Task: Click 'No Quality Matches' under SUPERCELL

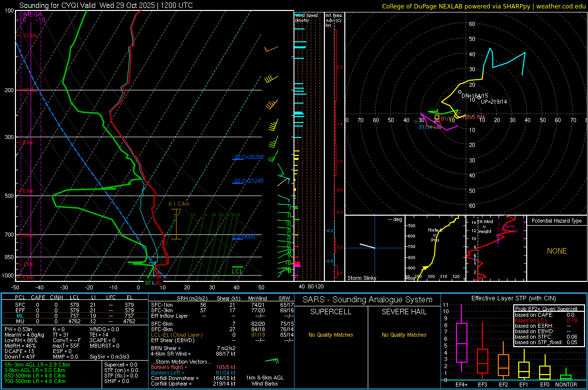Action: coord(331,335)
